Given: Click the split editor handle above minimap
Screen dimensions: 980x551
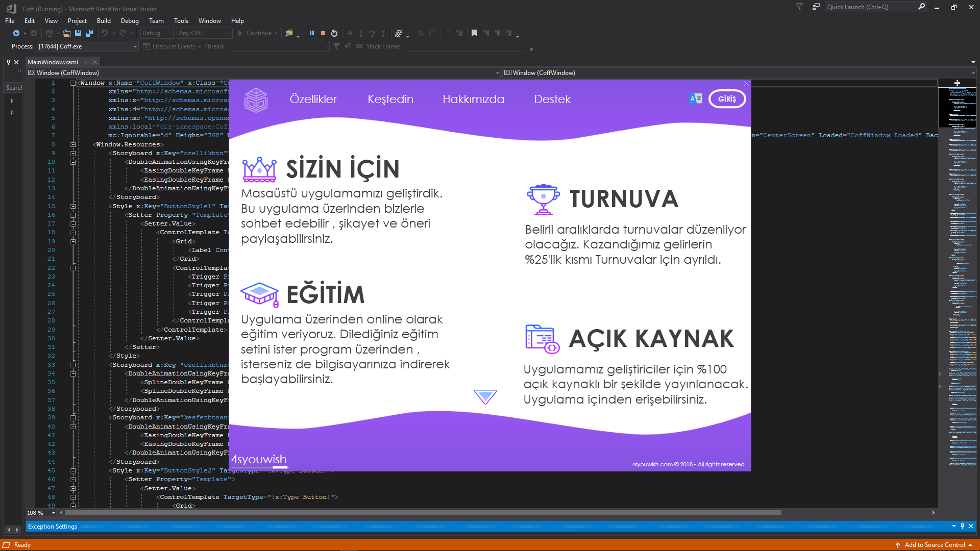Looking at the screenshot, I should (x=957, y=83).
